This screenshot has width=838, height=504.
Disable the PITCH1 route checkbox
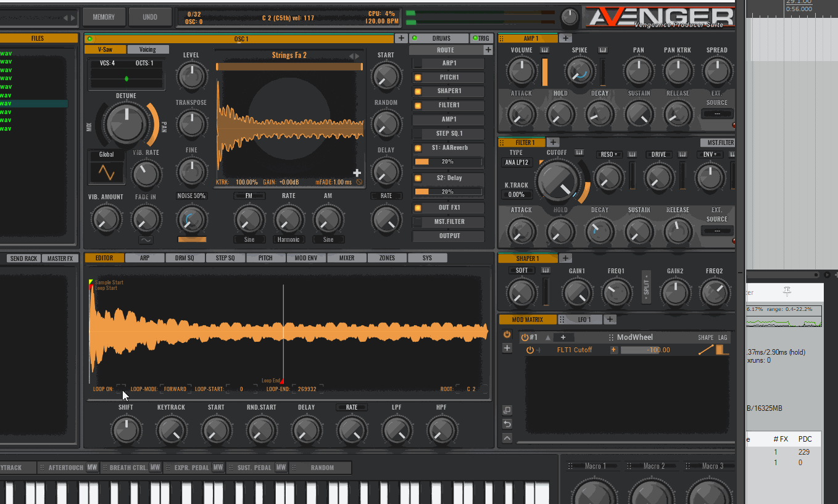click(418, 77)
